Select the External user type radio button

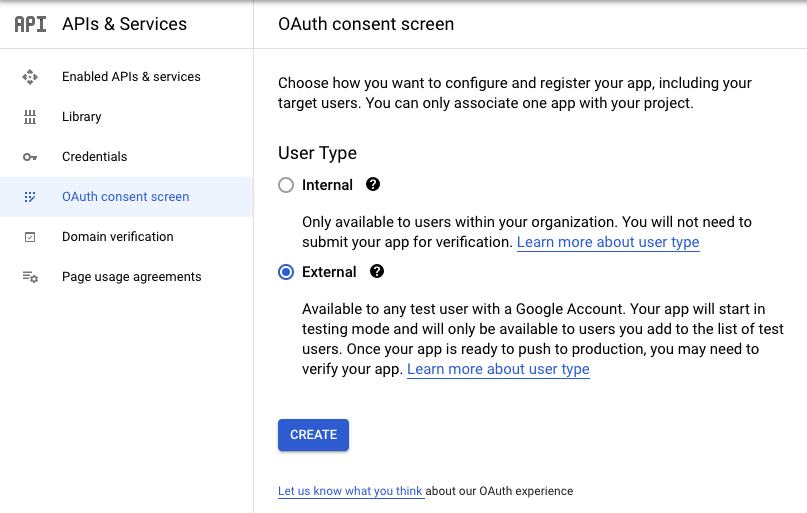click(286, 272)
